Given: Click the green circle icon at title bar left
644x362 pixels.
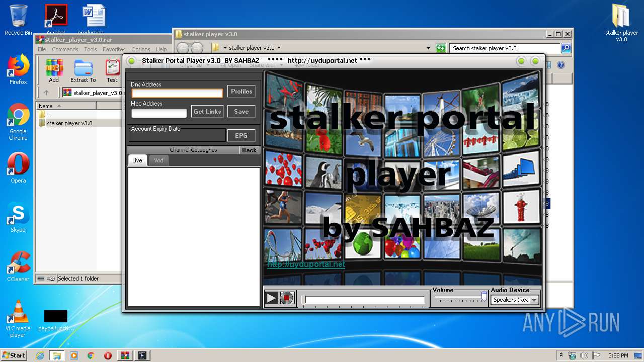Looking at the screenshot, I should pos(131,61).
